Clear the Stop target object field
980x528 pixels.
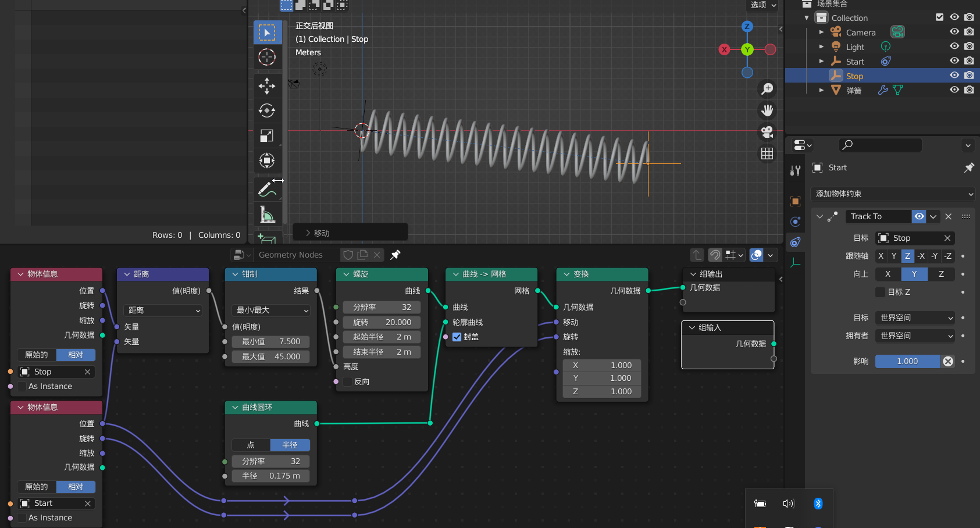point(947,238)
